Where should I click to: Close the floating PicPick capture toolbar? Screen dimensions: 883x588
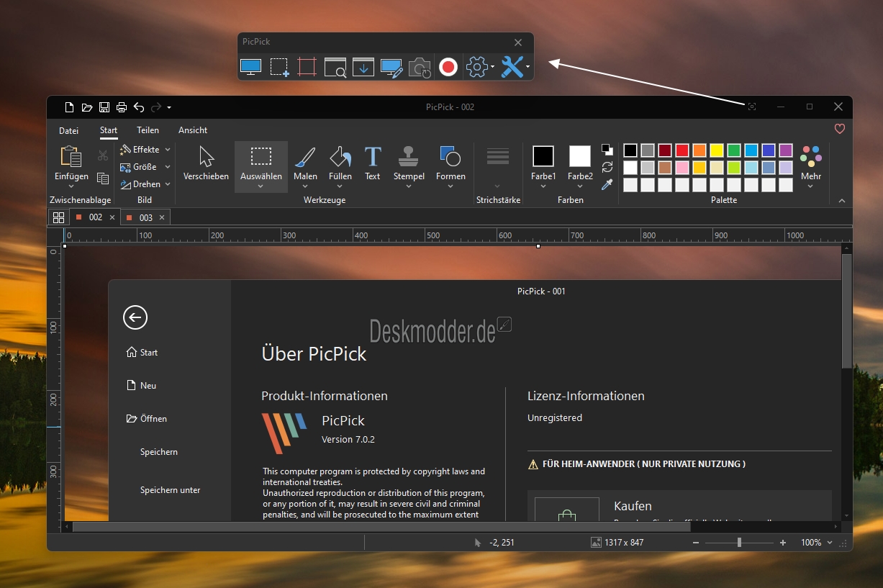518,42
